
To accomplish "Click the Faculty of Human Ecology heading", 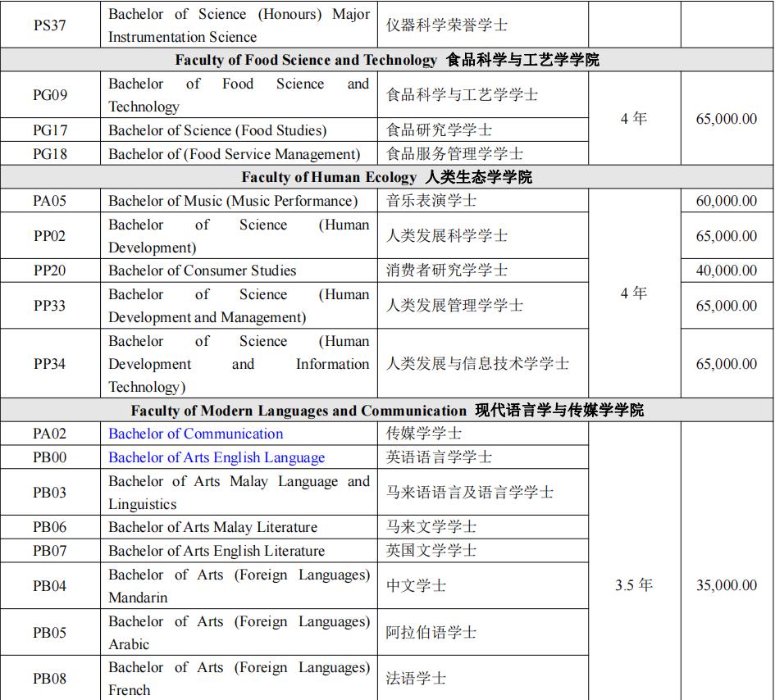I will [x=387, y=176].
